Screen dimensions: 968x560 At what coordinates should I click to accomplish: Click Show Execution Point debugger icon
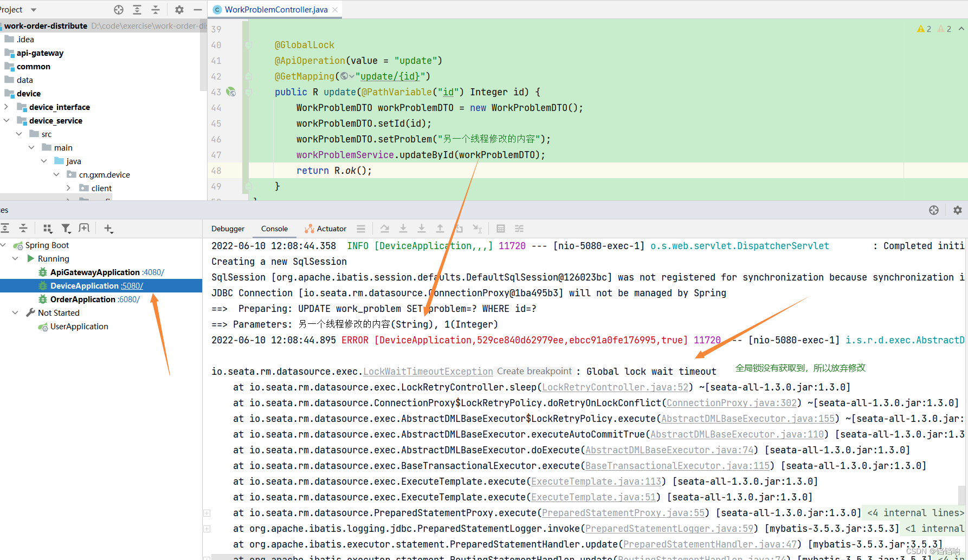click(x=385, y=229)
